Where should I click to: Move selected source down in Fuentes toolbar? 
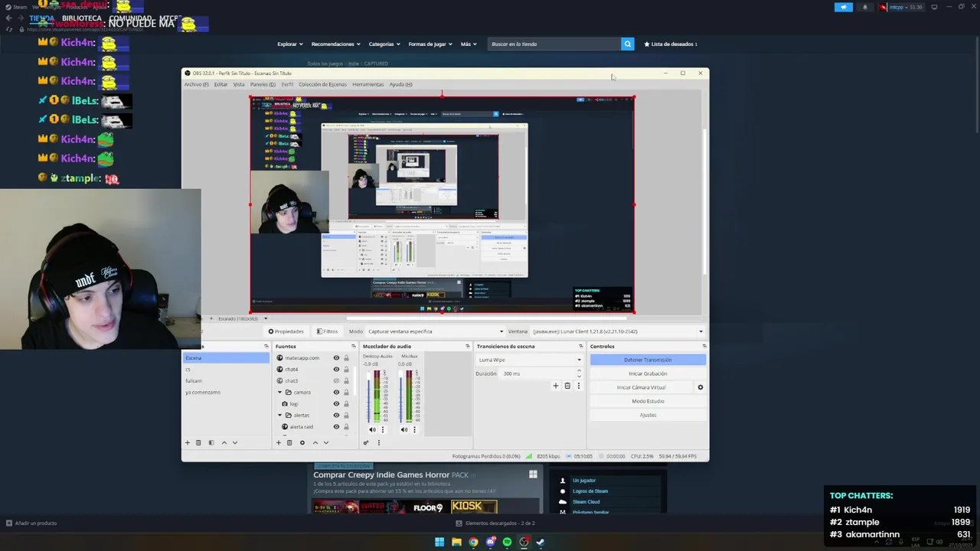(x=326, y=442)
